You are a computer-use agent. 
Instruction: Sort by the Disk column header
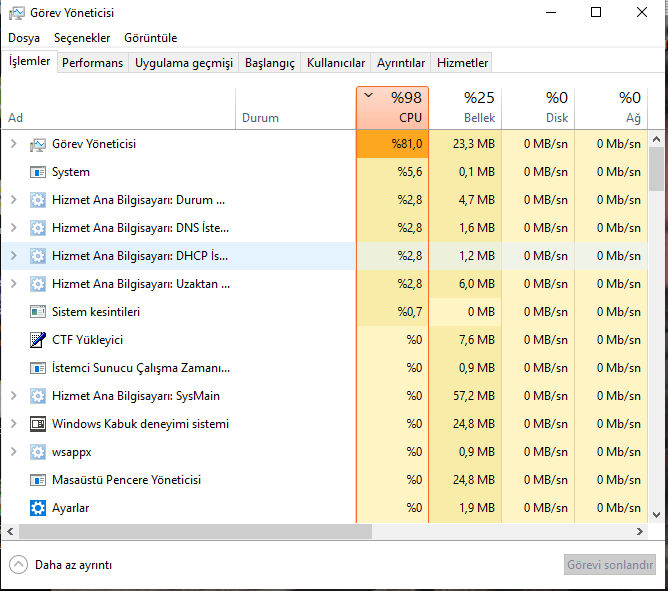[x=538, y=108]
